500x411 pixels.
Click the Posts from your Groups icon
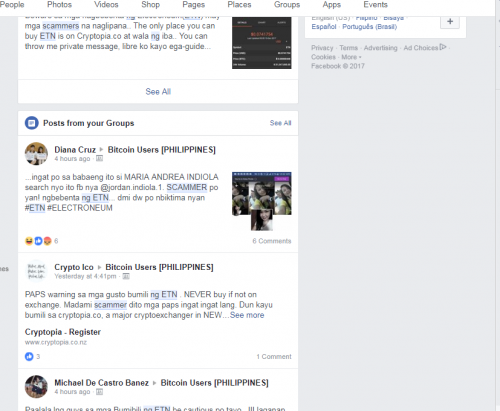[32, 123]
